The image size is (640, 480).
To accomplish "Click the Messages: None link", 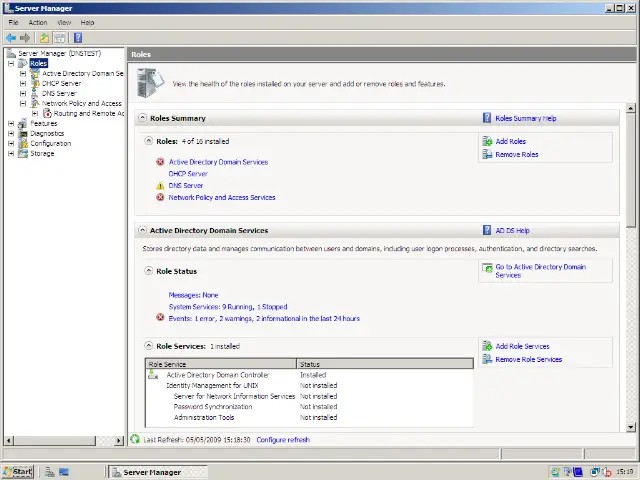I will (x=193, y=295).
